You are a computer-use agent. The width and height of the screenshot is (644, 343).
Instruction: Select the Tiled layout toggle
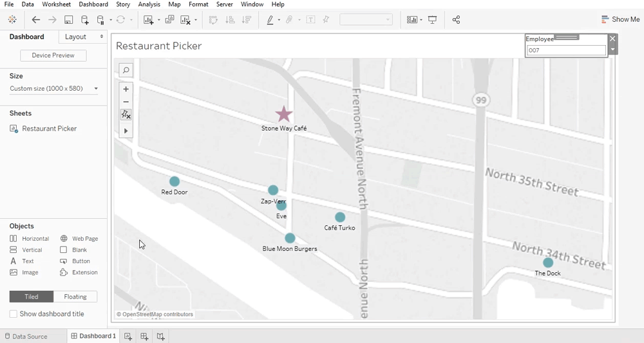(32, 297)
